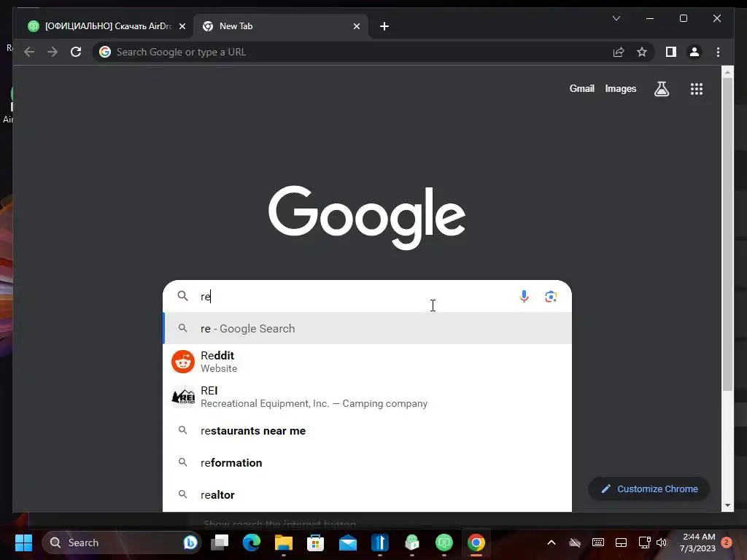Select 're - Google Search' suggestion

368,328
